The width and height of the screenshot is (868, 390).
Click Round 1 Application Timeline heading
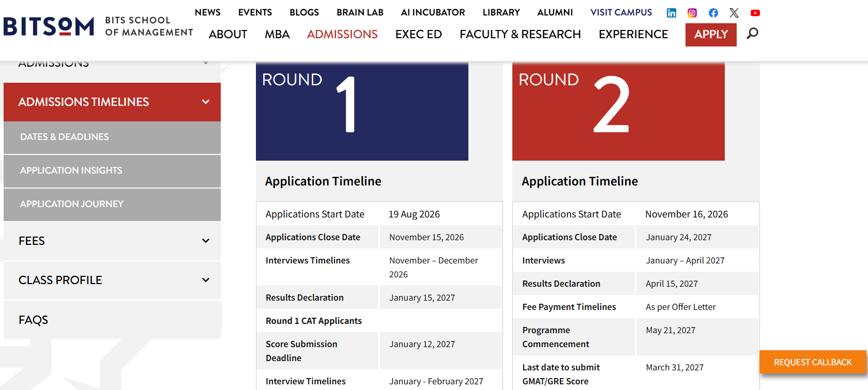323,181
